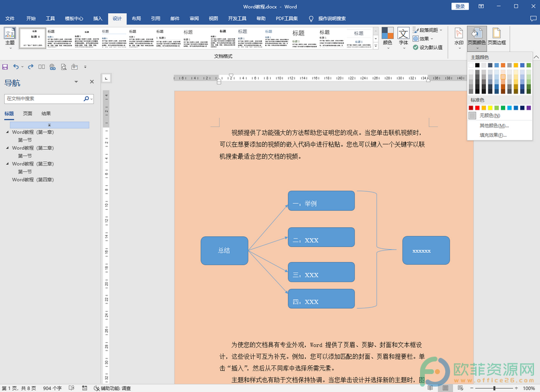Switch to the 插入 insert tab
The width and height of the screenshot is (540, 392).
tap(98, 19)
